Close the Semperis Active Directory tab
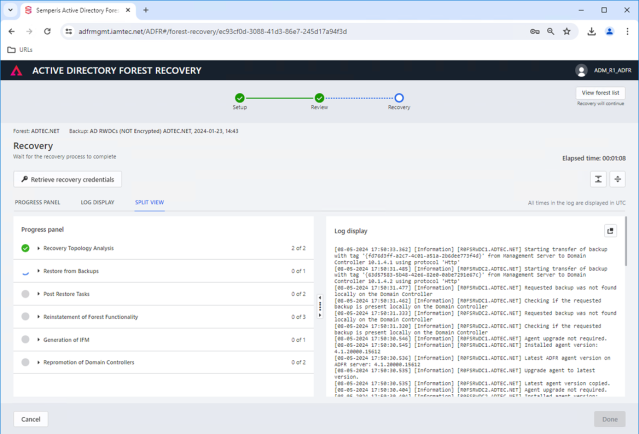The width and height of the screenshot is (639, 434). click(128, 10)
